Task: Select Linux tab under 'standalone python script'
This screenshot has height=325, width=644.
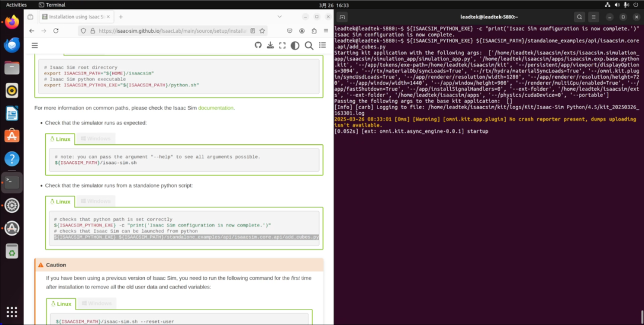Action: point(60,202)
